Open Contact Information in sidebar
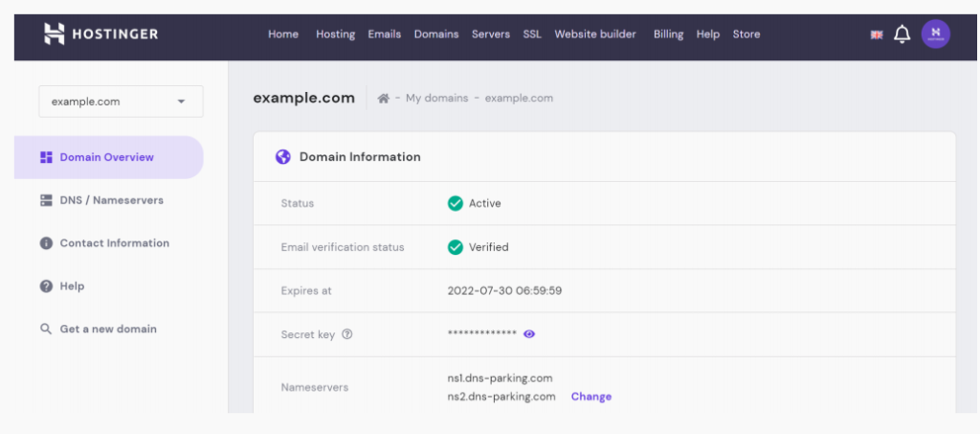 tap(114, 243)
